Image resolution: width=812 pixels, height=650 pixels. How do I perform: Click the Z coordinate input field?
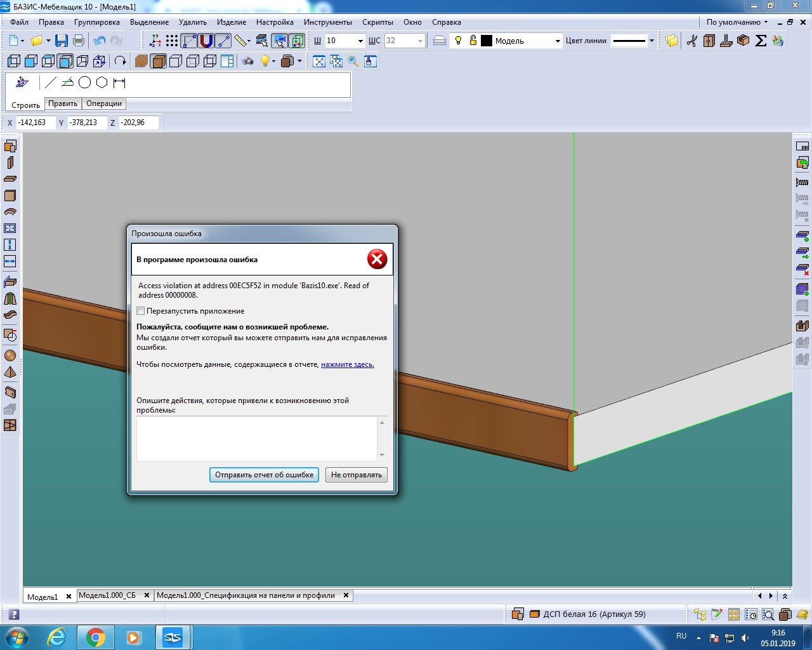(x=138, y=123)
